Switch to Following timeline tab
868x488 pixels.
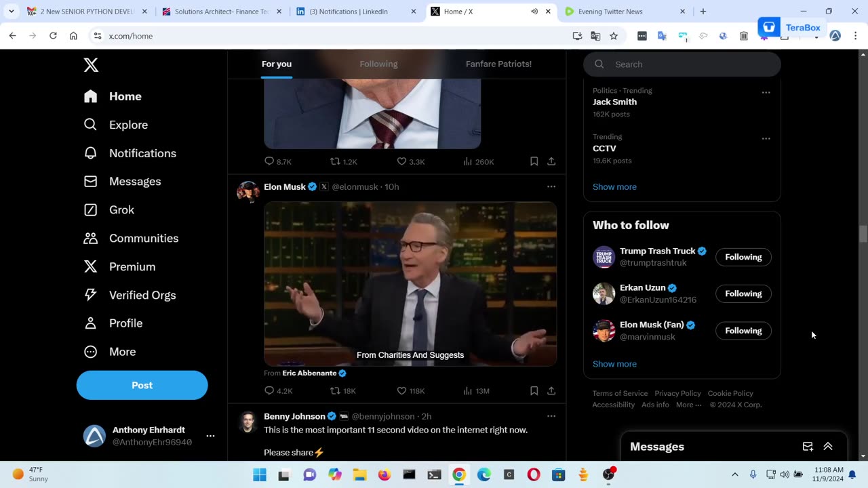pyautogui.click(x=378, y=64)
